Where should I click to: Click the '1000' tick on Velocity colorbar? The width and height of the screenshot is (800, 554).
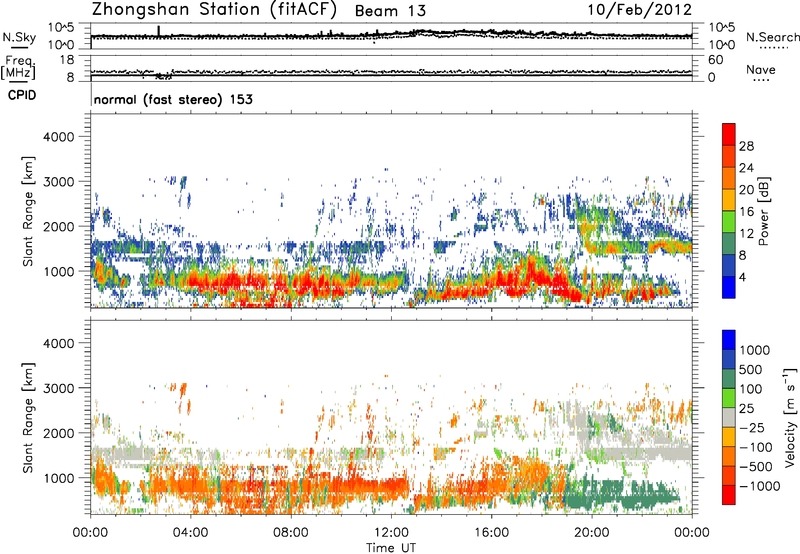coord(755,350)
